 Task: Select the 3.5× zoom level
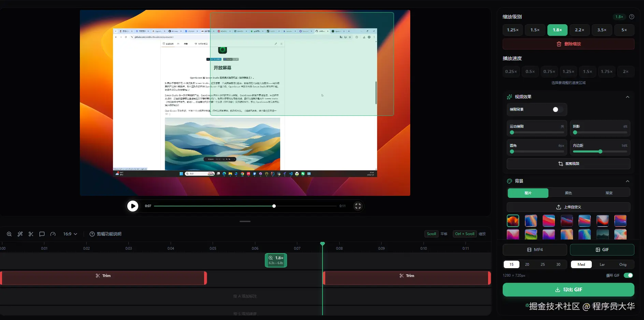pyautogui.click(x=602, y=30)
